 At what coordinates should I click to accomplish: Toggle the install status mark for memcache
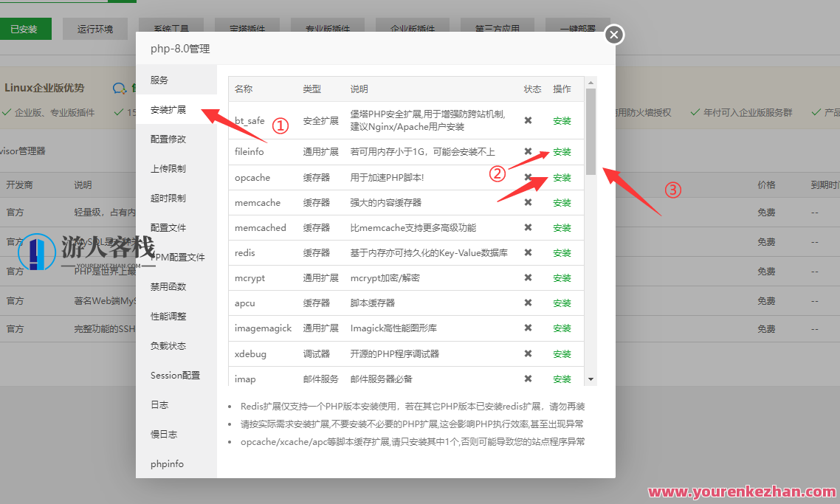click(529, 202)
